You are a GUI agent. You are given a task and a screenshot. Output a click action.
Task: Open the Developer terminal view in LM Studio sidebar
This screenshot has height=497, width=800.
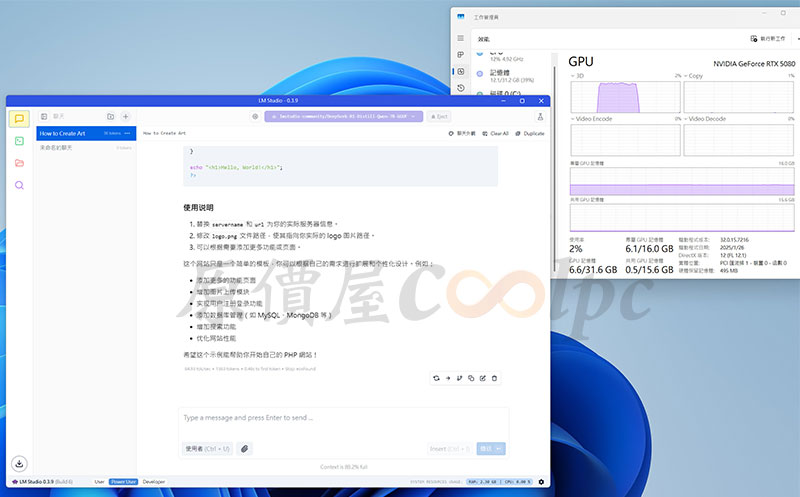(x=19, y=141)
